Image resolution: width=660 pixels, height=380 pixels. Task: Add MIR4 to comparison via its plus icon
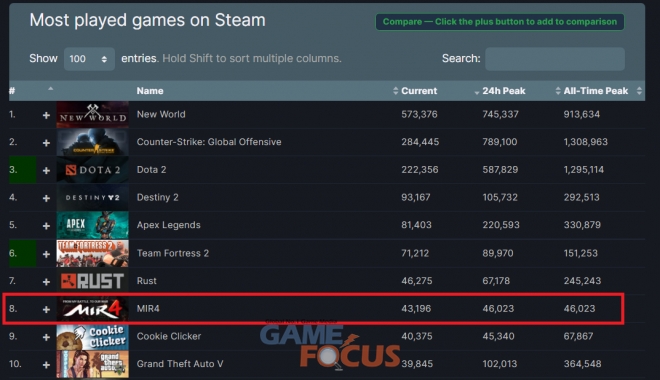[x=46, y=309]
